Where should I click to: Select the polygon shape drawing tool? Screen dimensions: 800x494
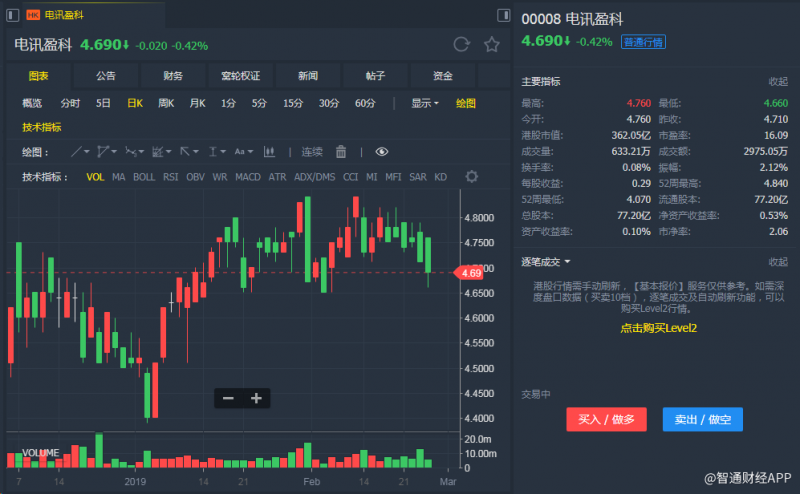[x=103, y=152]
